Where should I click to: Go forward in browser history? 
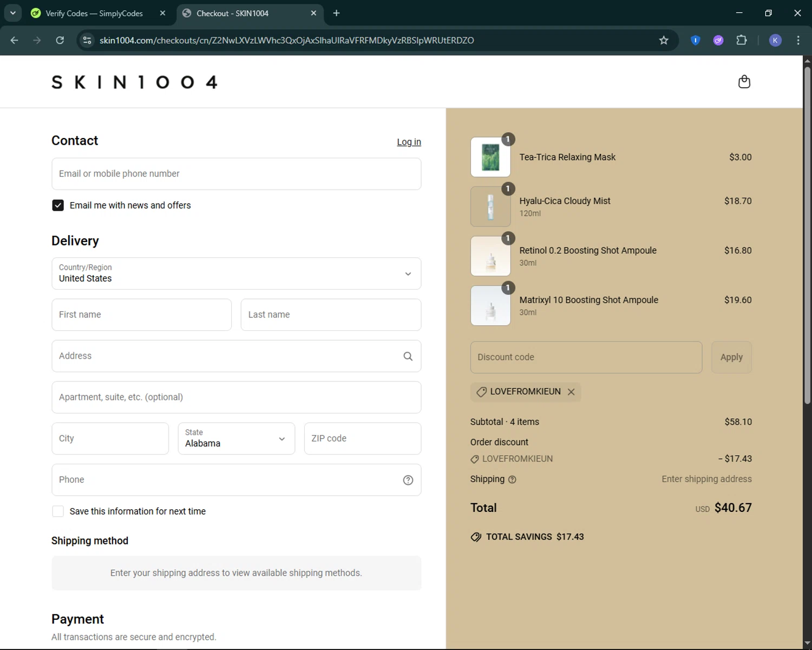pyautogui.click(x=37, y=40)
